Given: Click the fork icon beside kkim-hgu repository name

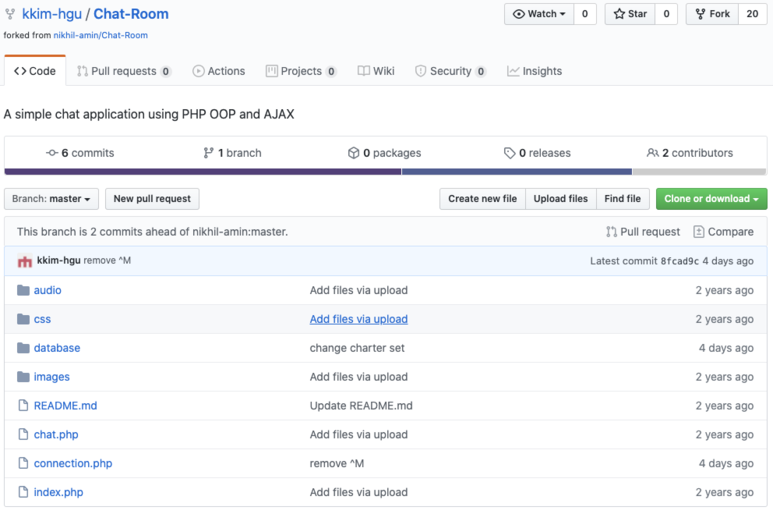Looking at the screenshot, I should tap(10, 14).
